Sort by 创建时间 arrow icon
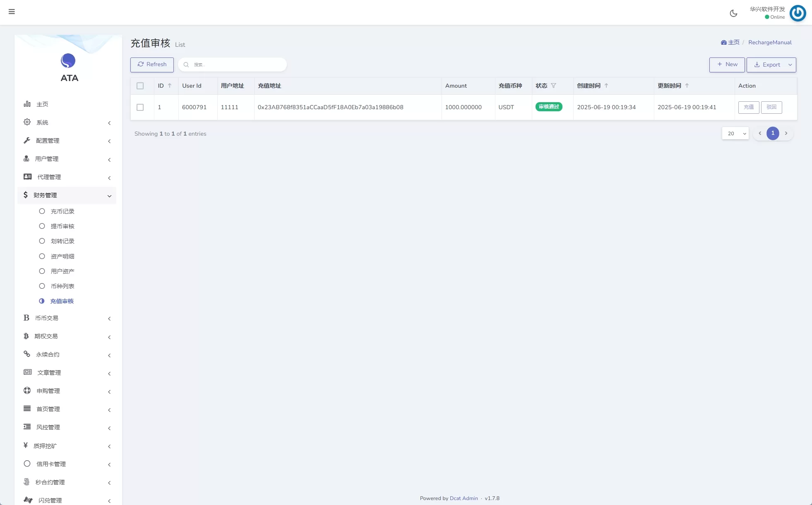The height and width of the screenshot is (505, 812). click(606, 86)
